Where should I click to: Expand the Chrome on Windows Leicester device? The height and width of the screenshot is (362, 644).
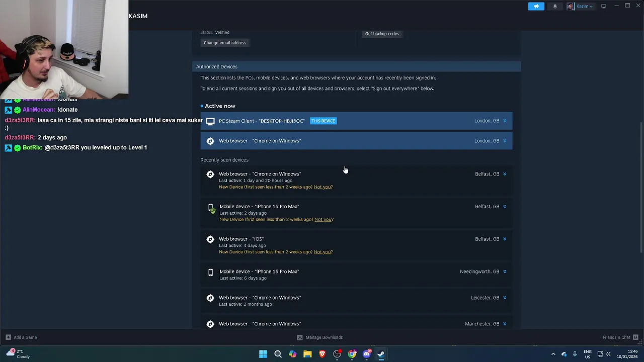[x=505, y=298]
